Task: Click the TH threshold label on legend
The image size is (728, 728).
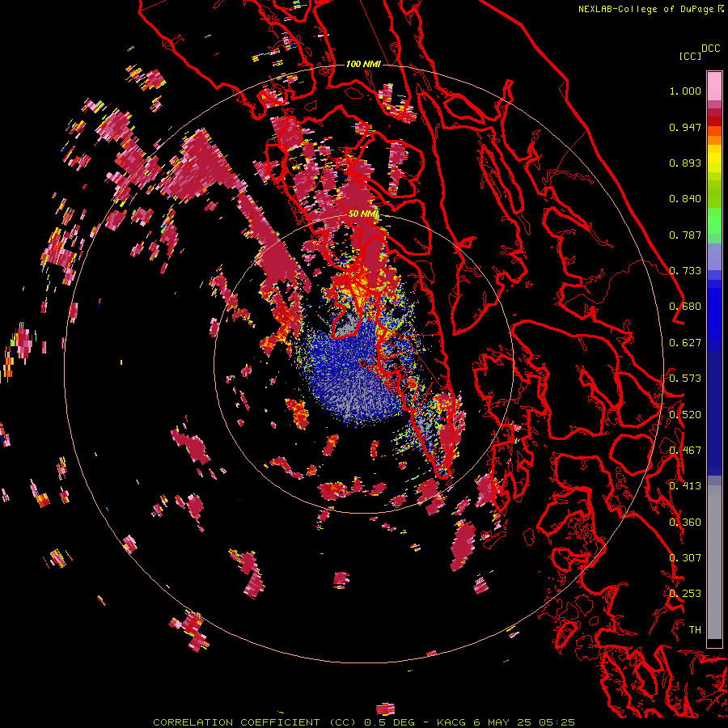Action: pos(695,630)
